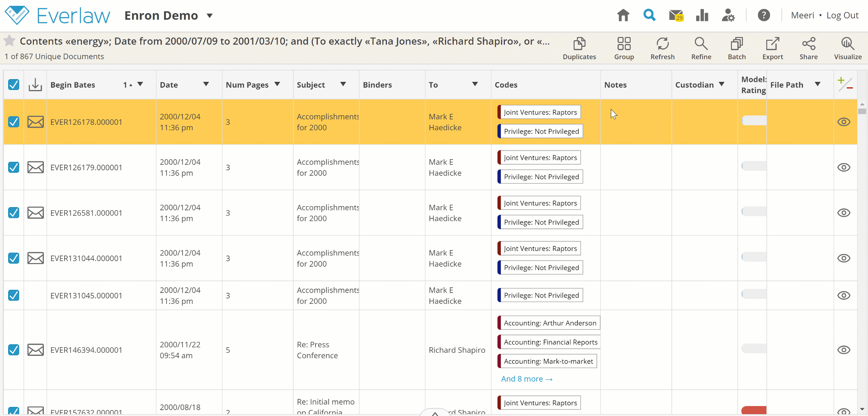Viewport: 868px width, 416px height.
Task: Uncheck the checkbox for EVER126179.000001
Action: [14, 167]
